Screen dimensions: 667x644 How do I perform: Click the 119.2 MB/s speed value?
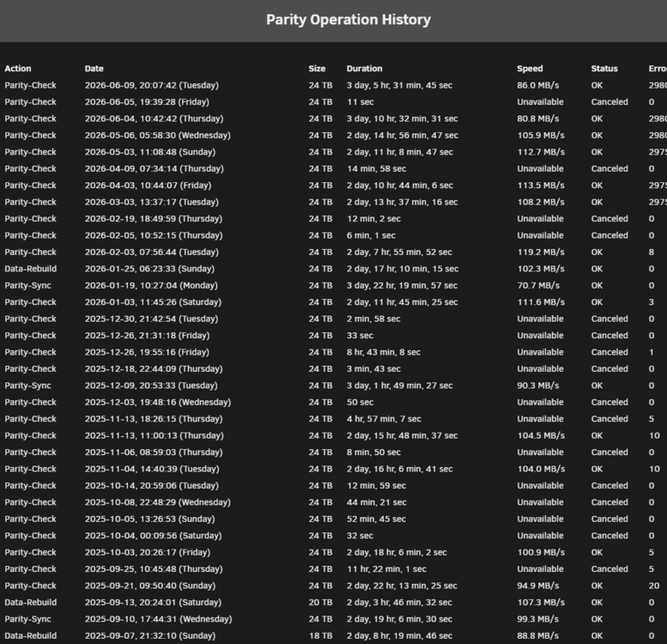(541, 252)
